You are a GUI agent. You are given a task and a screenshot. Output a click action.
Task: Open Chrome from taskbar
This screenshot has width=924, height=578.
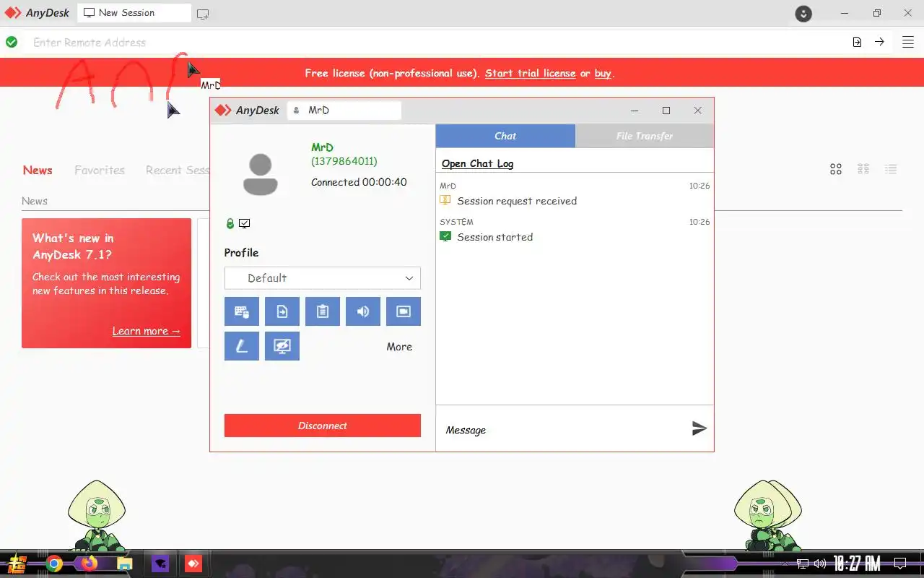pyautogui.click(x=54, y=564)
